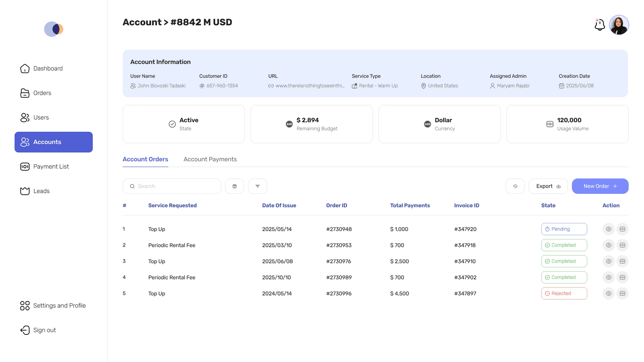Click the Active State card
The height and width of the screenshot is (362, 644).
point(184,124)
